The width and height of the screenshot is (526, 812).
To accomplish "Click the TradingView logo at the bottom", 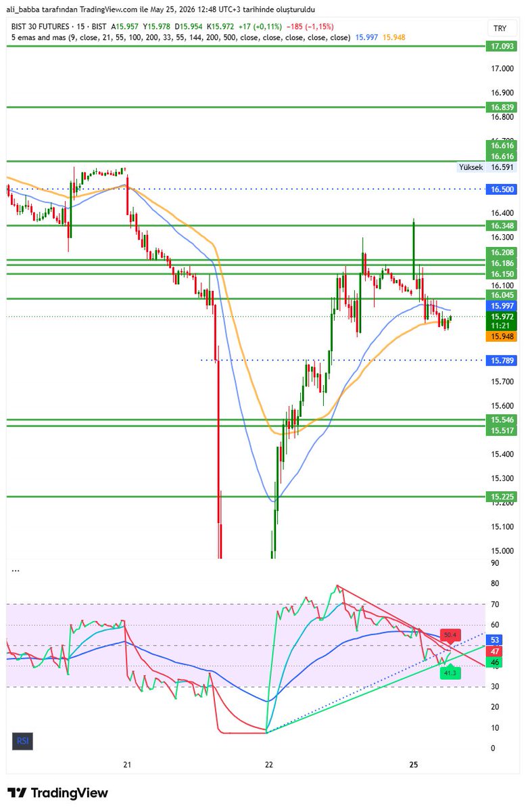I will [57, 793].
